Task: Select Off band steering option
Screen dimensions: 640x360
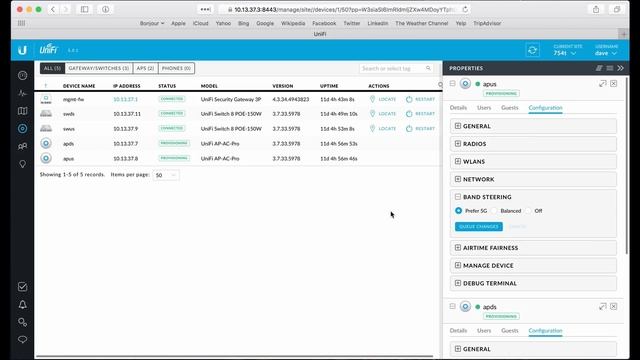Action: (529, 211)
